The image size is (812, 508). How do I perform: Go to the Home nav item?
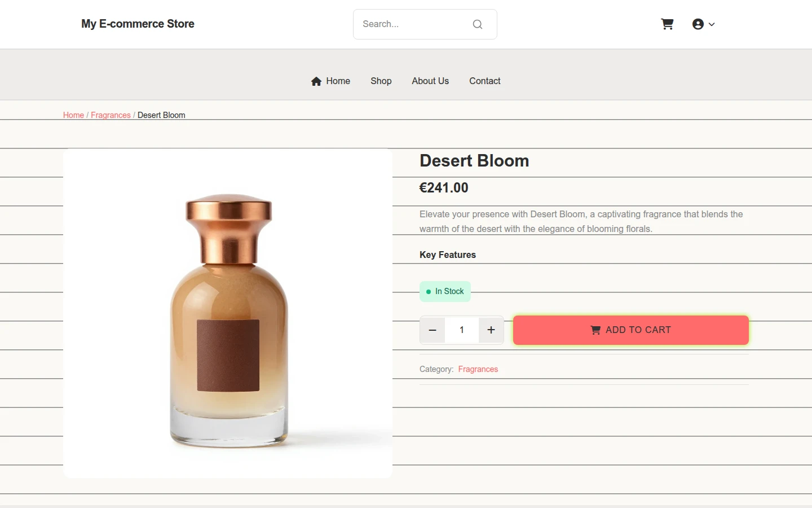coord(330,81)
